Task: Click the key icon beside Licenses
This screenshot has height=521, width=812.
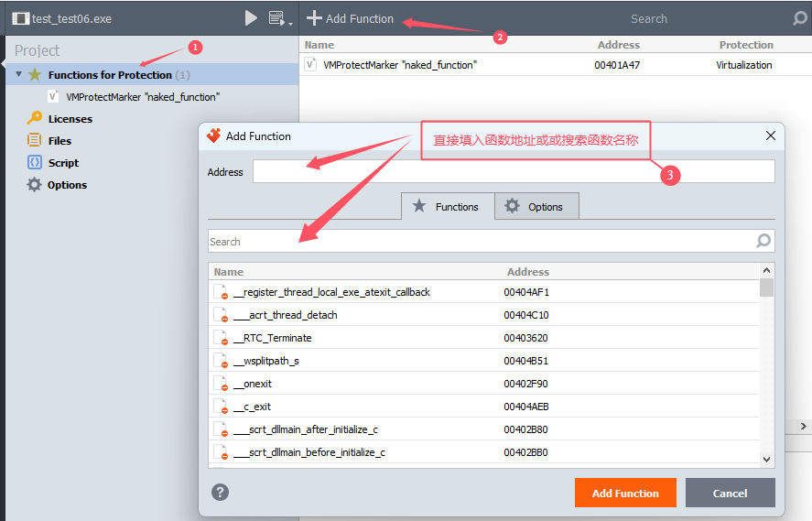Action: pyautogui.click(x=34, y=118)
